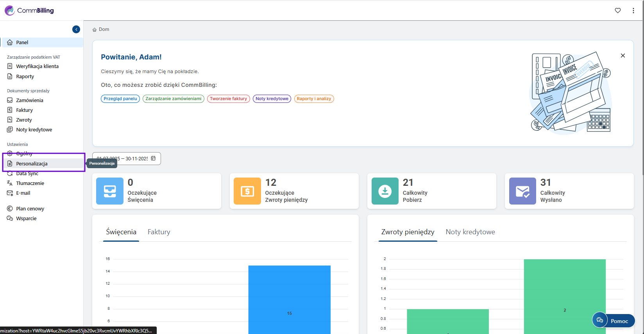Select the Przegląd panelu tag
Screen dimensions: 644x334
point(120,99)
